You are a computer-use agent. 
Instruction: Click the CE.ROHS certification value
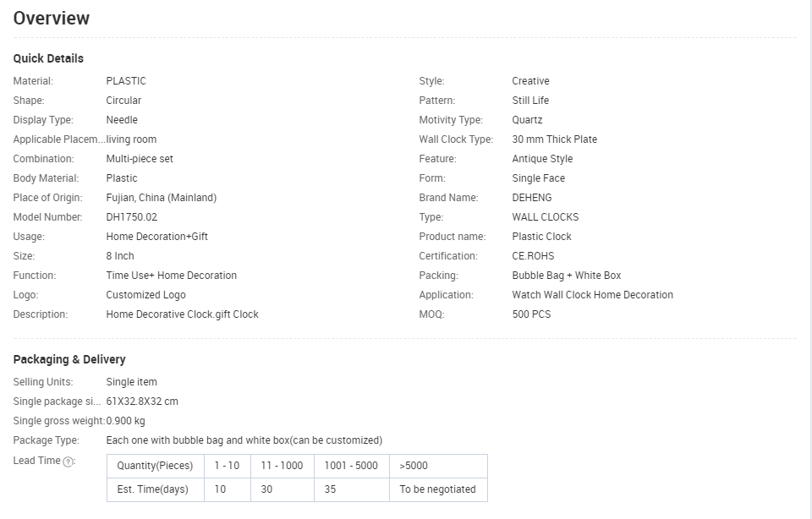[x=533, y=256]
